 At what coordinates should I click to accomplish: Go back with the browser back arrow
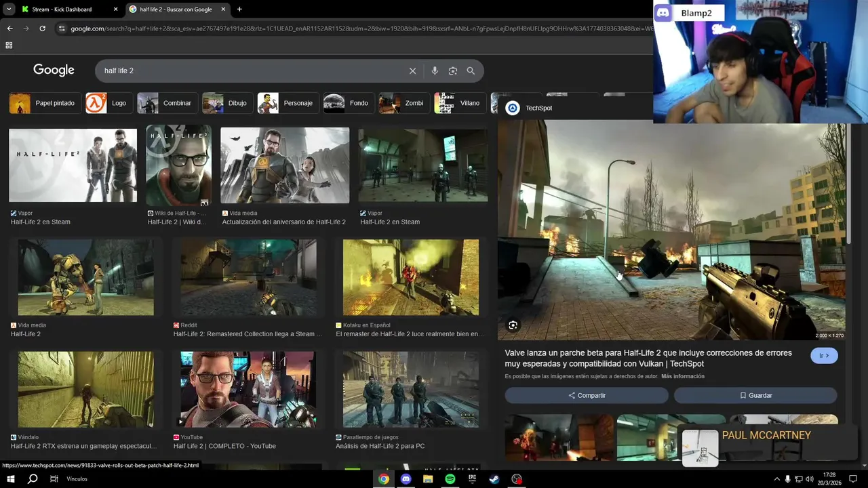9,28
